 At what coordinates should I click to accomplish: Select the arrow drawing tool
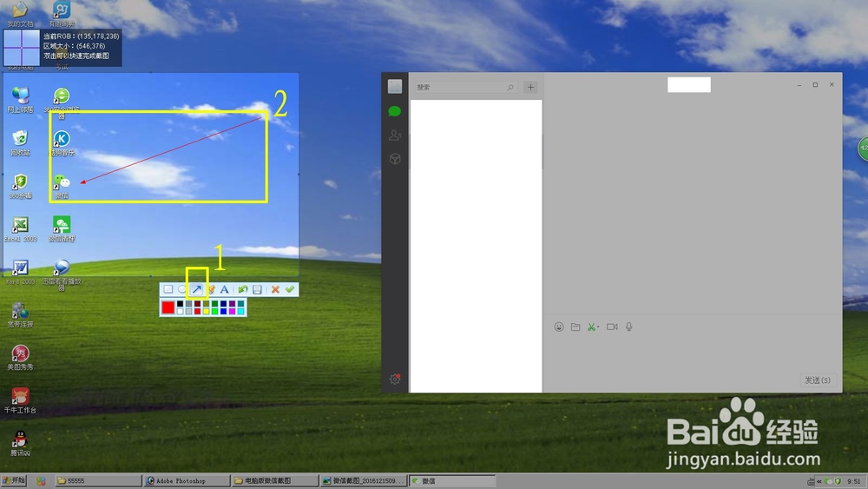point(196,289)
